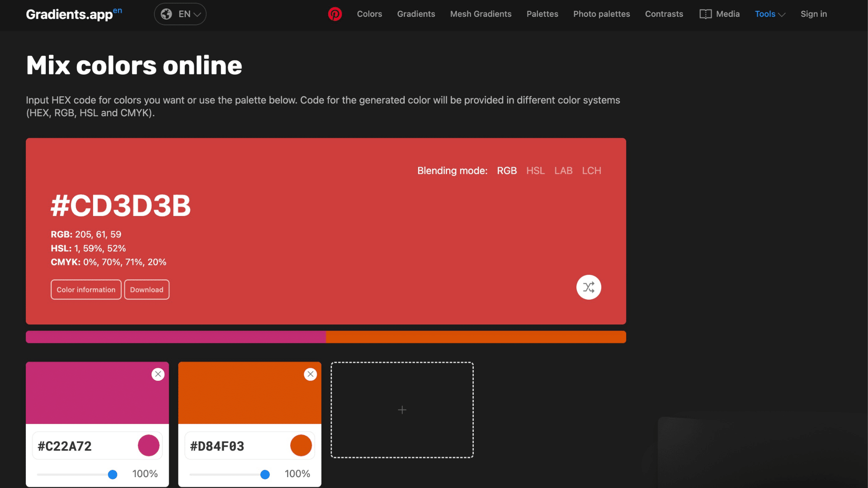Expand the Tools dropdown menu

click(x=770, y=14)
